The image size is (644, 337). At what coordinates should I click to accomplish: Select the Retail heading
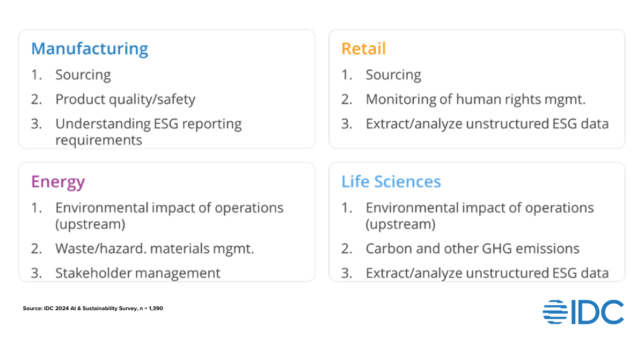click(x=363, y=49)
